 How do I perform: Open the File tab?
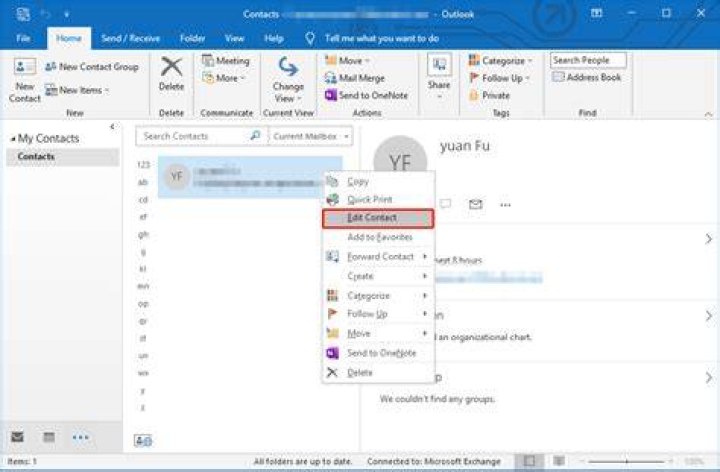23,39
